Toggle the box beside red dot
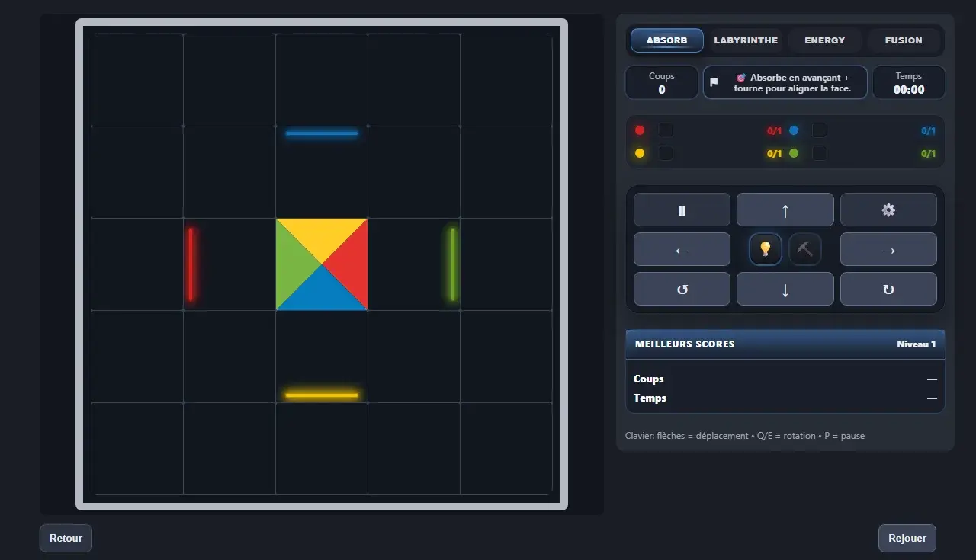Image resolution: width=976 pixels, height=560 pixels. click(x=666, y=130)
